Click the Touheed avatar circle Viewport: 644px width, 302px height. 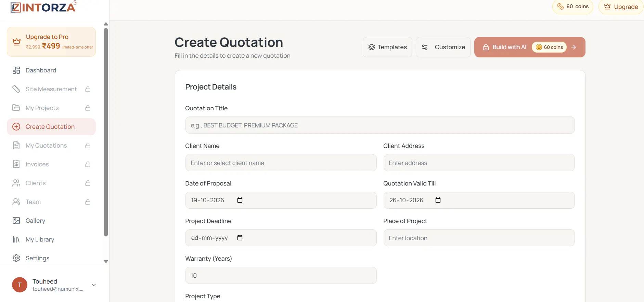(x=20, y=285)
